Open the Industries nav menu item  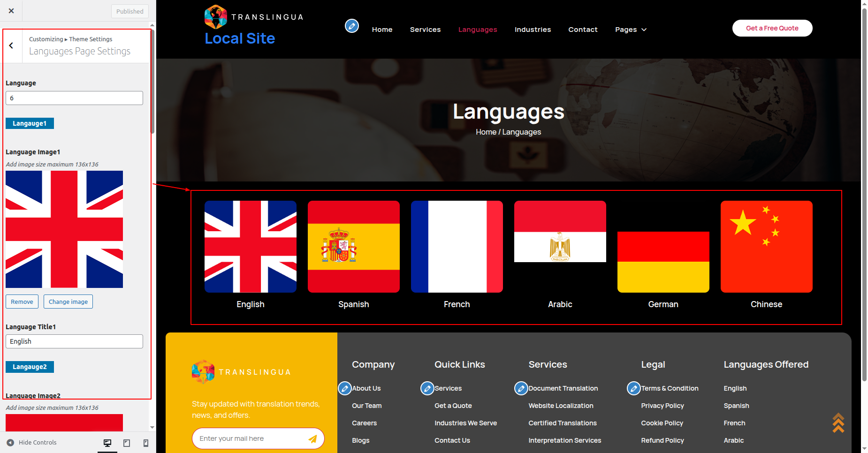click(x=533, y=30)
